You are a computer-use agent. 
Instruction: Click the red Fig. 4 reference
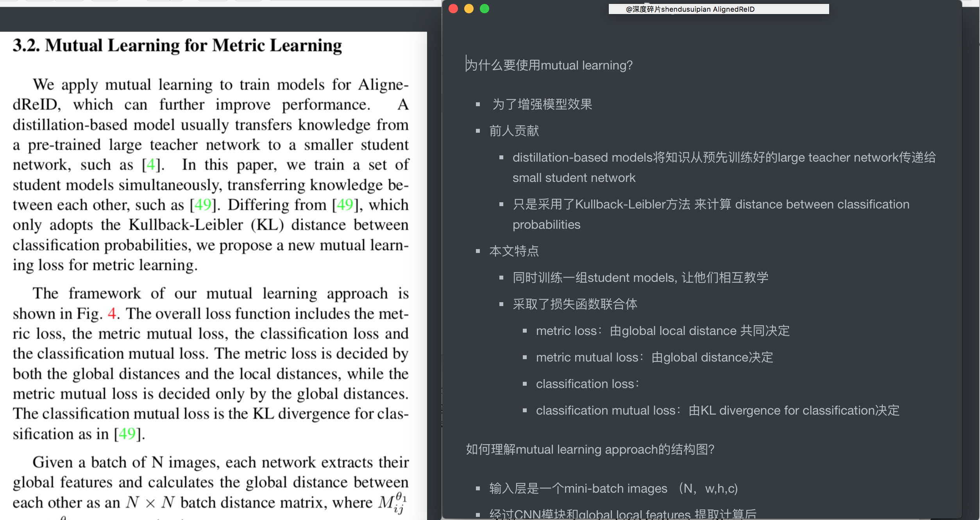pos(113,313)
